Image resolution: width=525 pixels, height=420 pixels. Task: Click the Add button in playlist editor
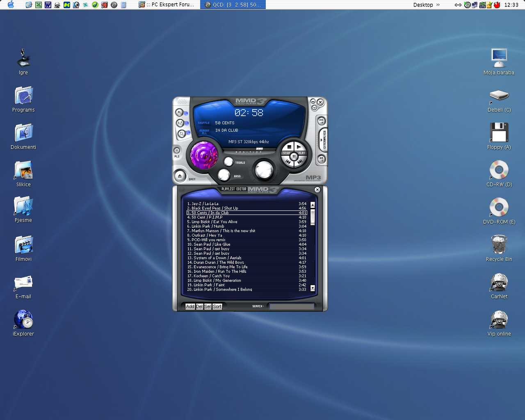tap(190, 306)
